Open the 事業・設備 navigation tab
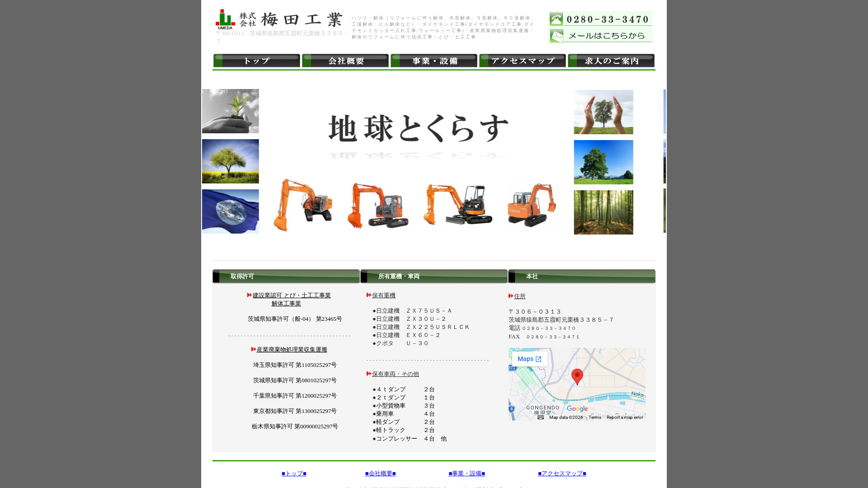868x488 pixels. coord(434,61)
